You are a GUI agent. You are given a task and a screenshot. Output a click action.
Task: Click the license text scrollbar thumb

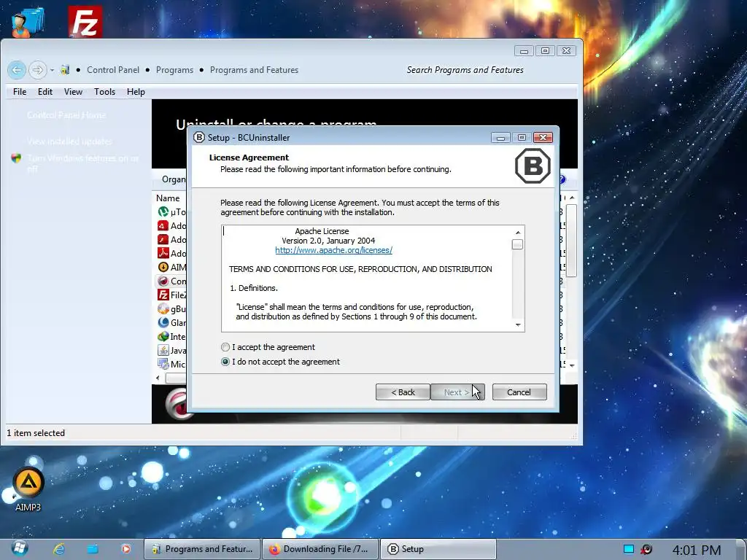517,244
